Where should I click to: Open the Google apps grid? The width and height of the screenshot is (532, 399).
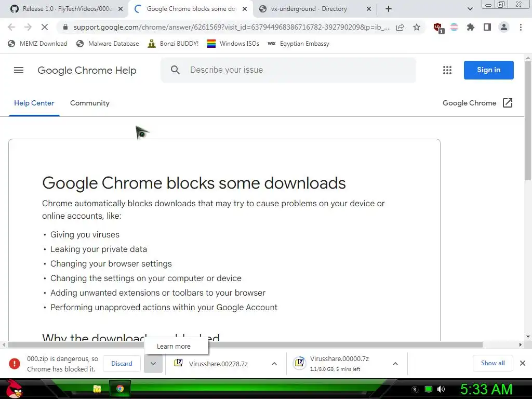click(x=447, y=70)
